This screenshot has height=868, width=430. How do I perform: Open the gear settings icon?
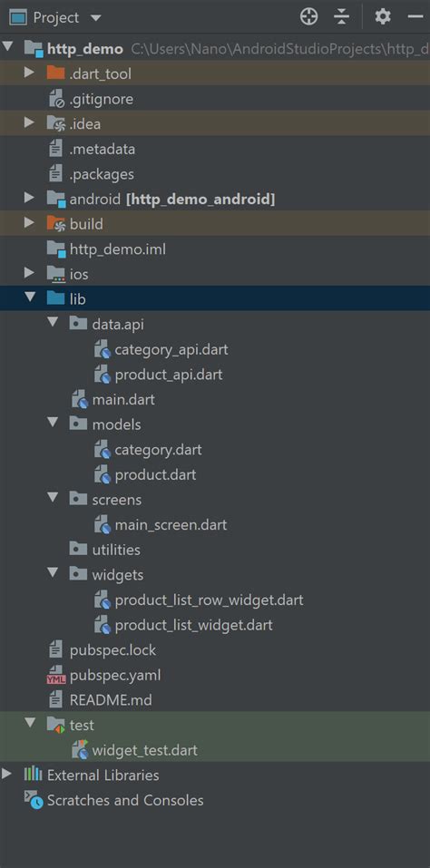point(383,17)
